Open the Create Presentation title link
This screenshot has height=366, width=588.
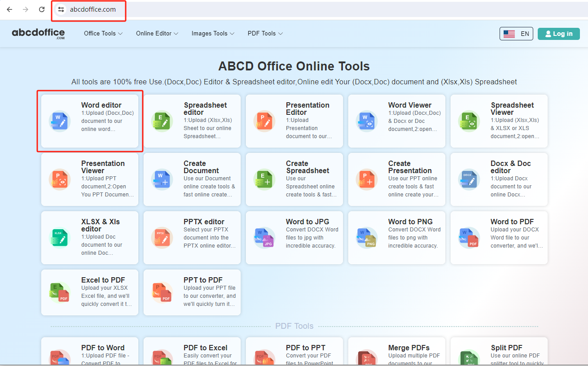(x=410, y=167)
